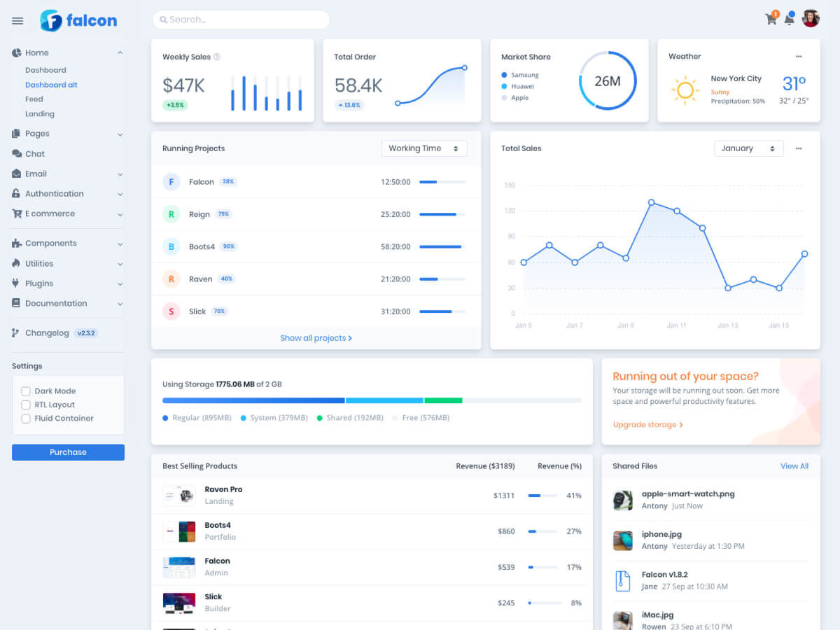Open notifications via the bell icon
This screenshot has height=630, width=840.
coord(790,19)
